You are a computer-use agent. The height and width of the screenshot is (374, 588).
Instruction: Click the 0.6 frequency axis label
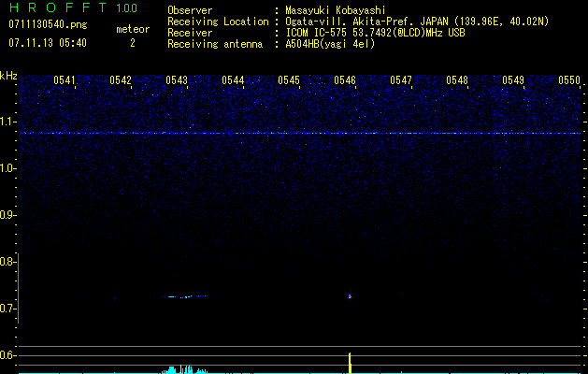pos(7,355)
